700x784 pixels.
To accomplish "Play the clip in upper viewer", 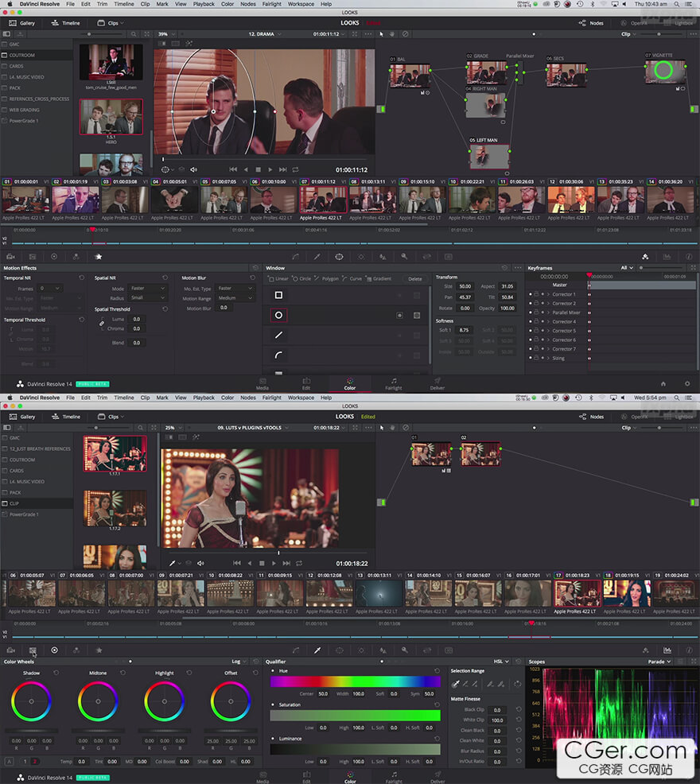I will [270, 169].
